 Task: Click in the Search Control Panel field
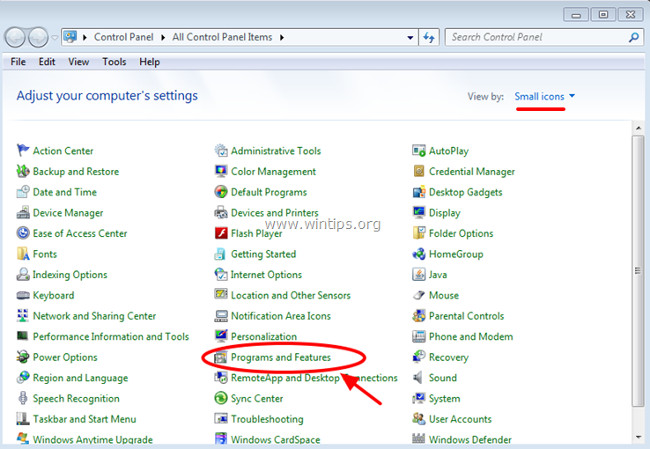536,38
